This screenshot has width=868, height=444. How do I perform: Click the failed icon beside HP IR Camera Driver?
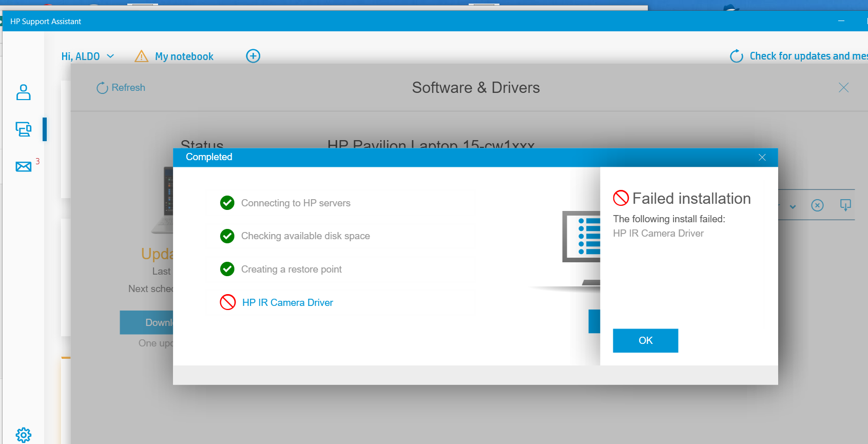[x=228, y=302]
